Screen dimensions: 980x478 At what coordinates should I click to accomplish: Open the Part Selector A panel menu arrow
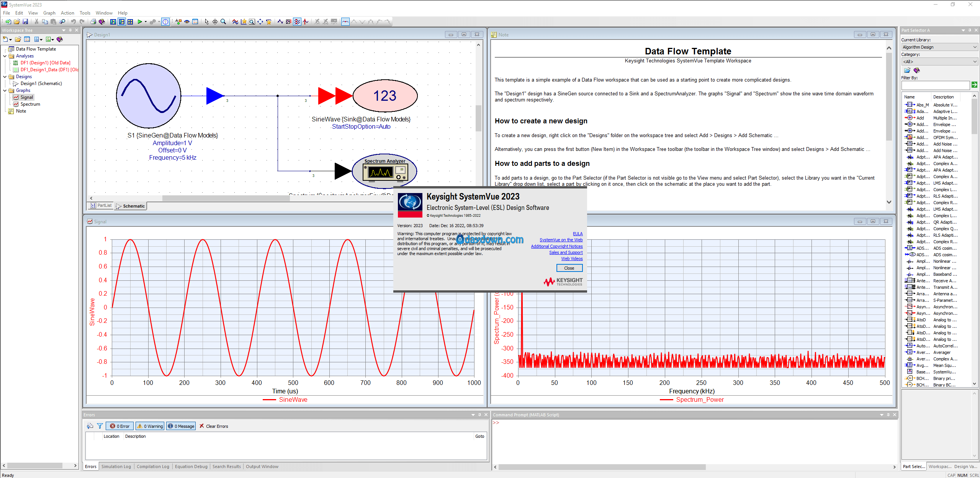(x=963, y=30)
